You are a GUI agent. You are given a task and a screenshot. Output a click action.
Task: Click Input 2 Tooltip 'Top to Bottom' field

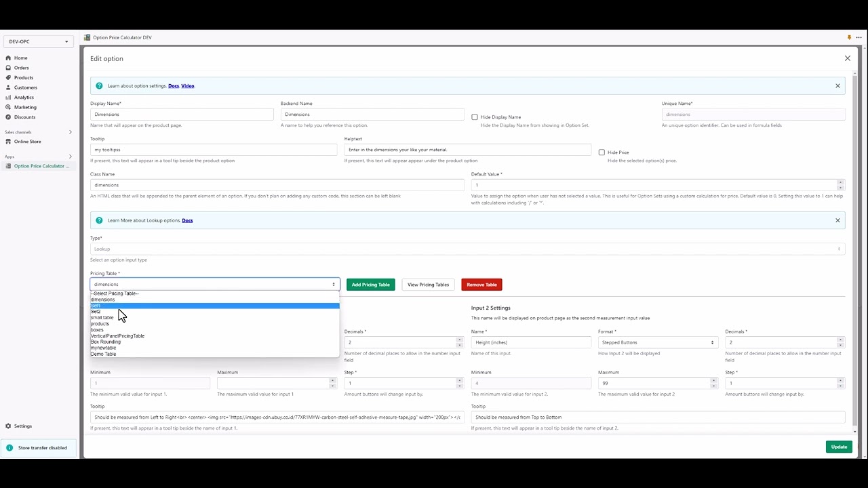point(658,417)
